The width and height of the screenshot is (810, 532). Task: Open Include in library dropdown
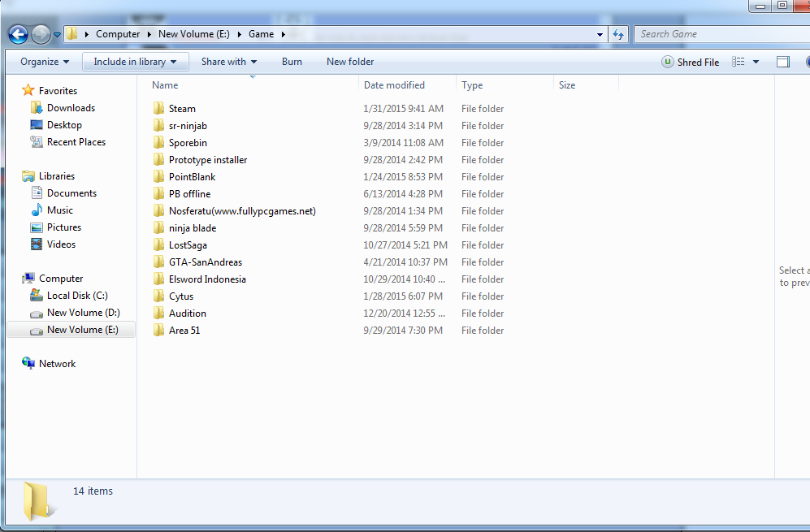coord(136,62)
